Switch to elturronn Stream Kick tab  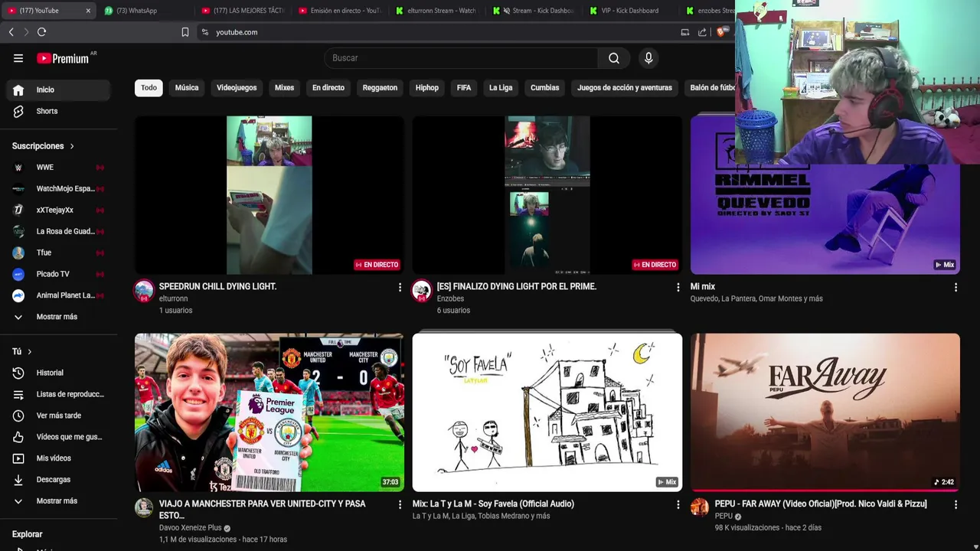438,11
